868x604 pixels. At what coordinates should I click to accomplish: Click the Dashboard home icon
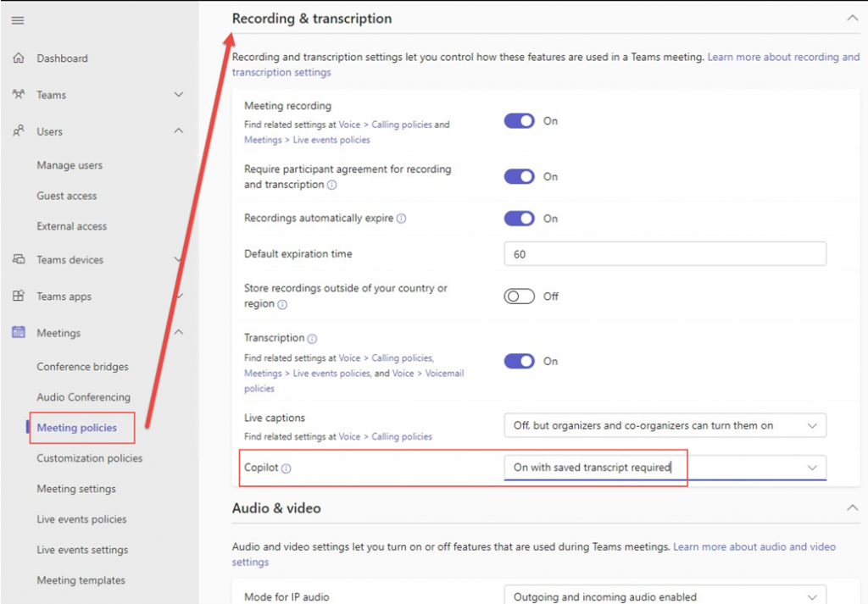coord(19,58)
